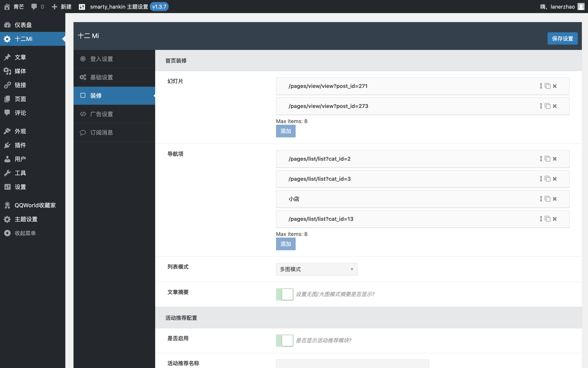Image resolution: width=588 pixels, height=368 pixels.
Task: Duplicate the 小店 navigation item
Action: click(547, 199)
